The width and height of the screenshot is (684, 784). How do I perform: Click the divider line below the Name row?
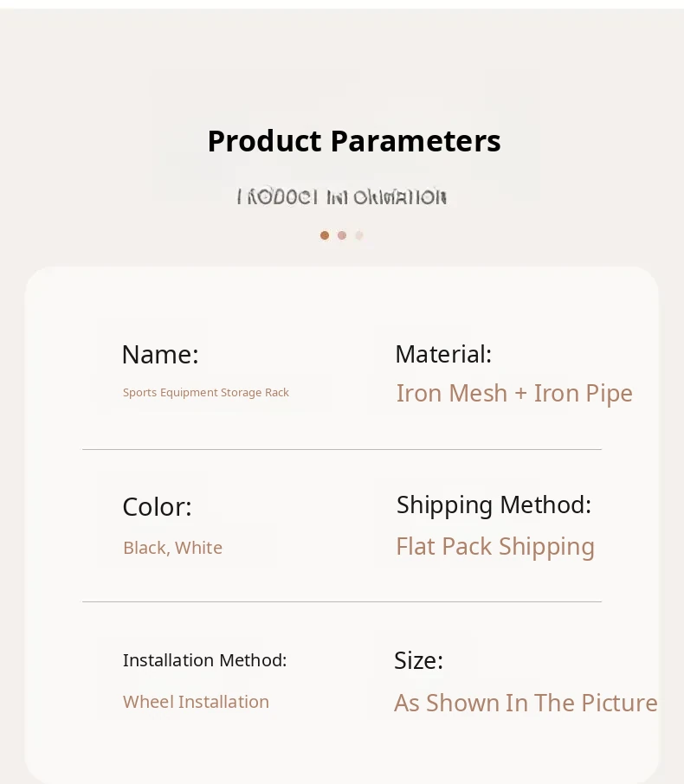341,450
